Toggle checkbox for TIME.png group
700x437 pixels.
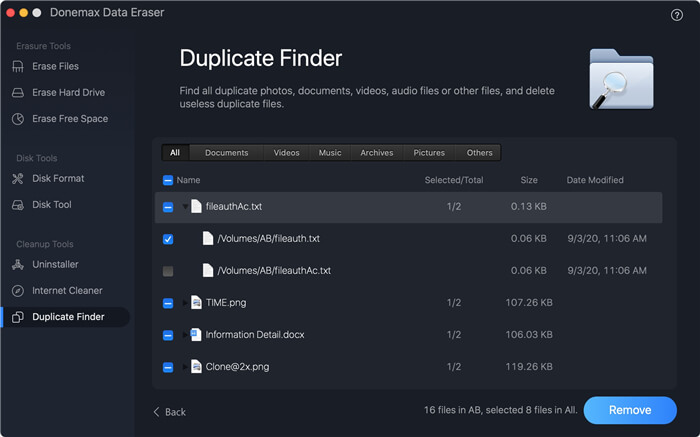168,303
